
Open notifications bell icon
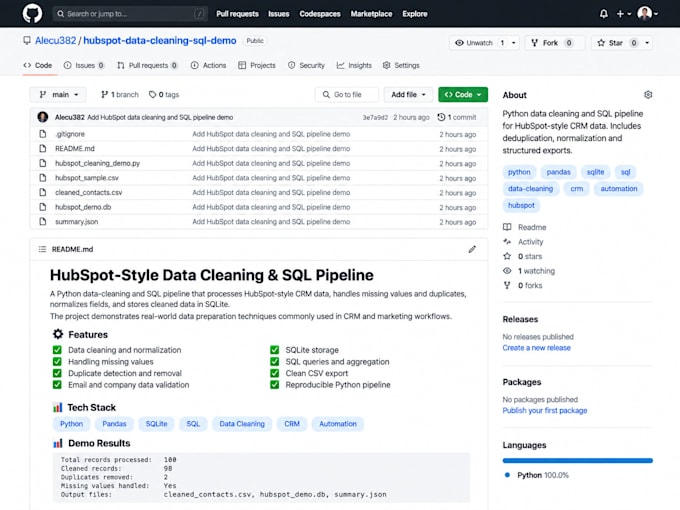[603, 14]
